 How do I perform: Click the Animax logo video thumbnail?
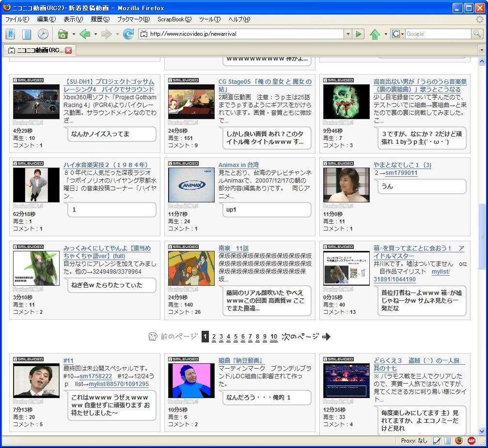coord(191,185)
